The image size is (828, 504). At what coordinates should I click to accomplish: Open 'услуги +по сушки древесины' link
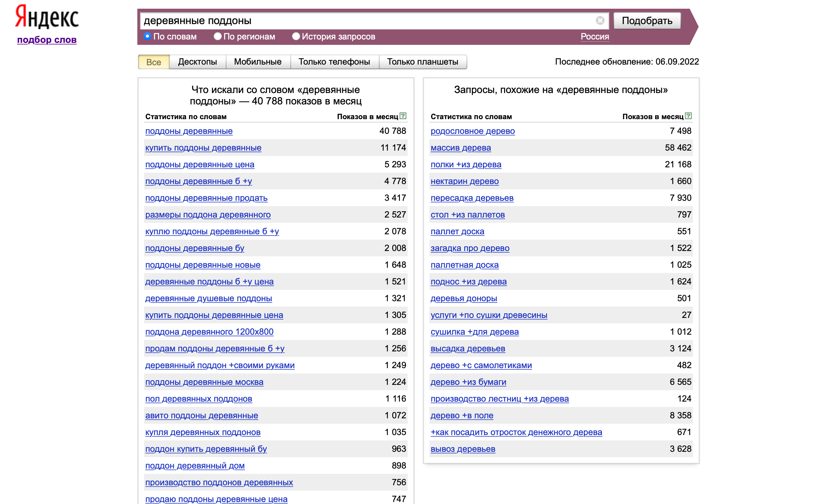(x=489, y=316)
